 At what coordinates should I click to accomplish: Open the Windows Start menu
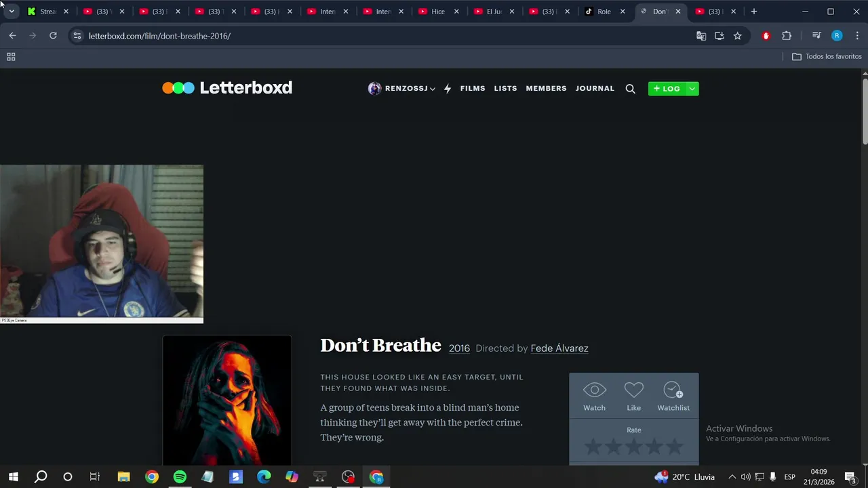point(14,477)
